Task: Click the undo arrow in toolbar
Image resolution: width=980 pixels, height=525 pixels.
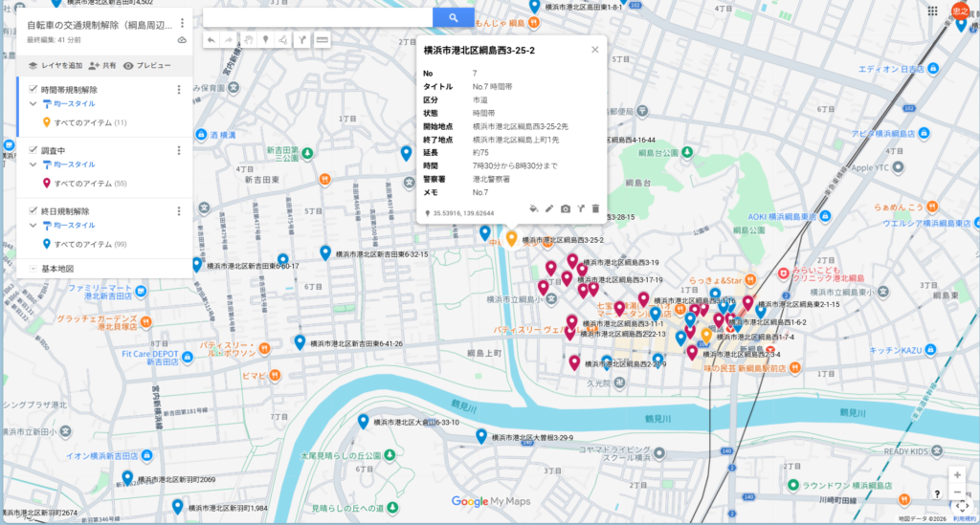Action: (x=212, y=40)
